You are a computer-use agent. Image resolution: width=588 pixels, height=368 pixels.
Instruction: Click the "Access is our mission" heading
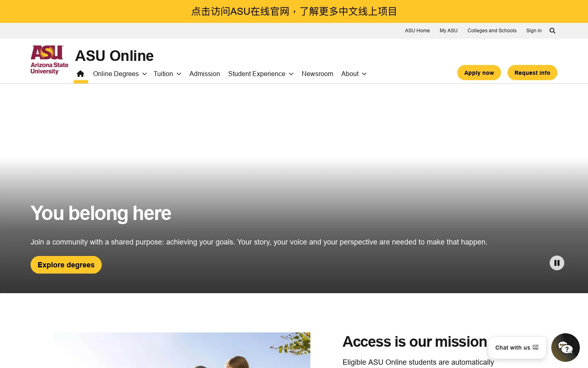coord(415,341)
